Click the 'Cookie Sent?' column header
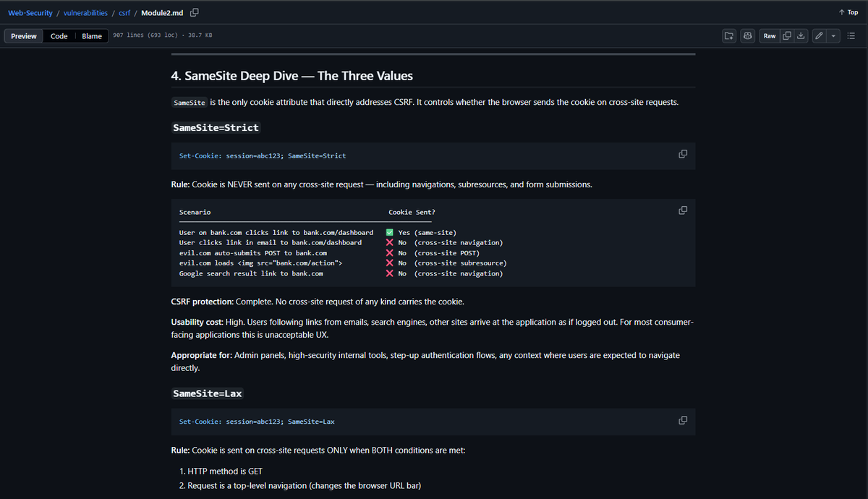The image size is (868, 499). (412, 212)
